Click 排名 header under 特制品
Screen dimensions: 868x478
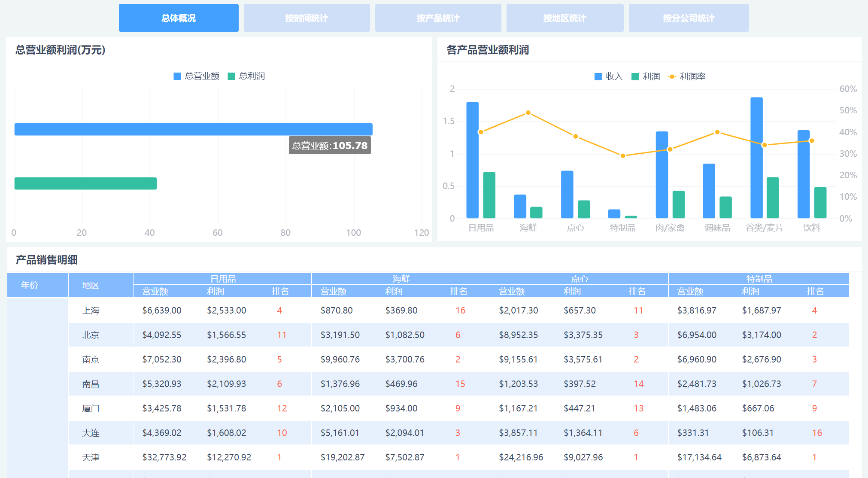815,291
